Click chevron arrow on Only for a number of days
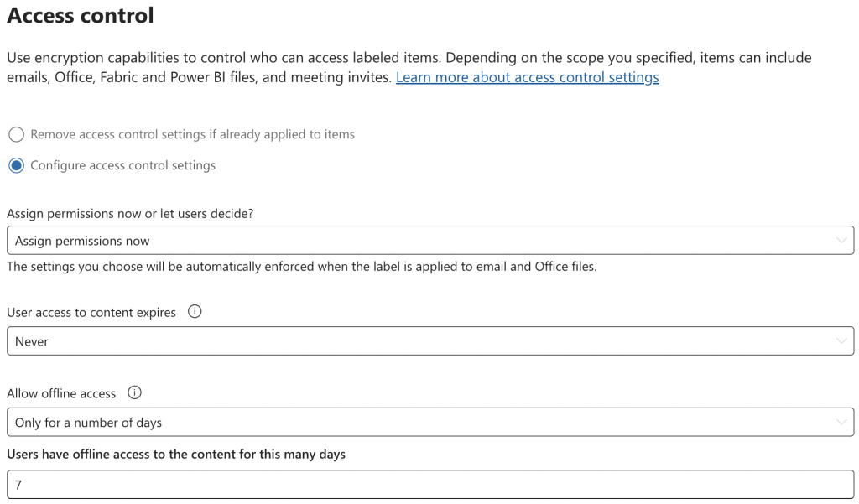This screenshot has height=504, width=859. (x=841, y=423)
